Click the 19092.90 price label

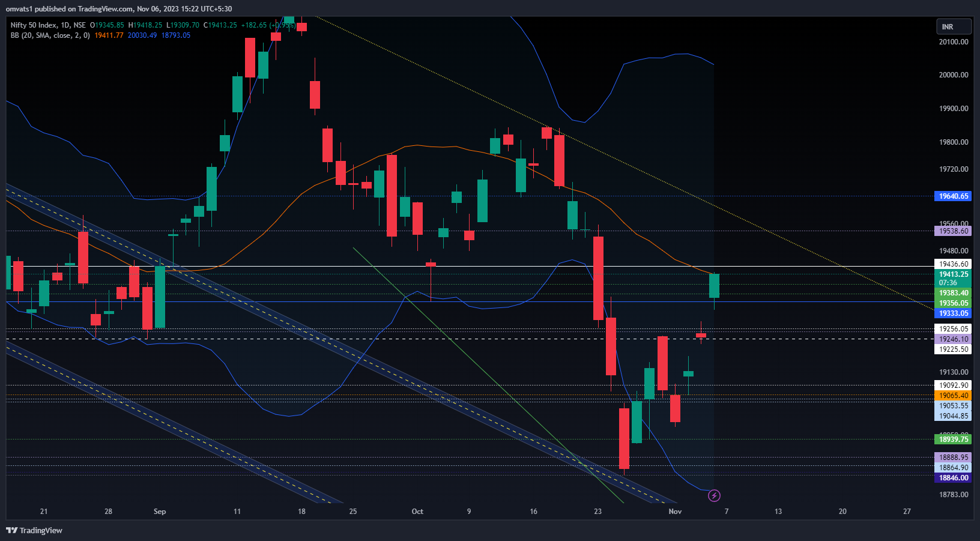click(x=953, y=385)
